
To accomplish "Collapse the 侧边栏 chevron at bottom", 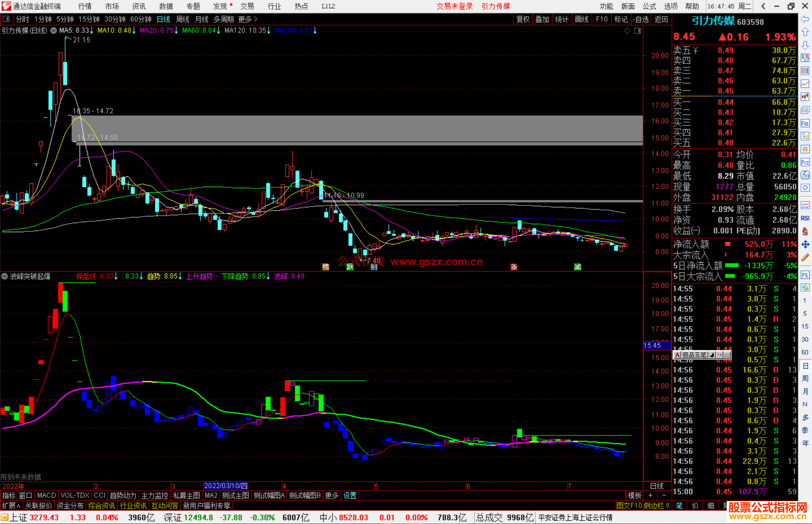I will [x=668, y=506].
